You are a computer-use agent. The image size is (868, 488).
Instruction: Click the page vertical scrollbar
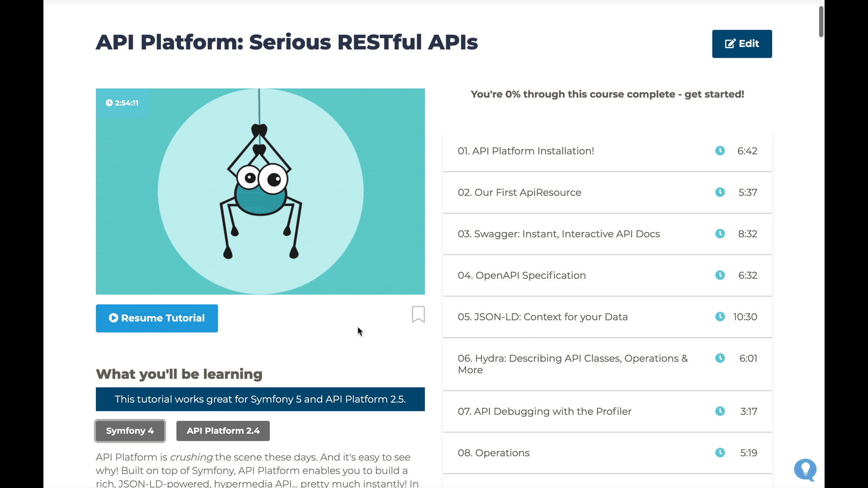[821, 22]
